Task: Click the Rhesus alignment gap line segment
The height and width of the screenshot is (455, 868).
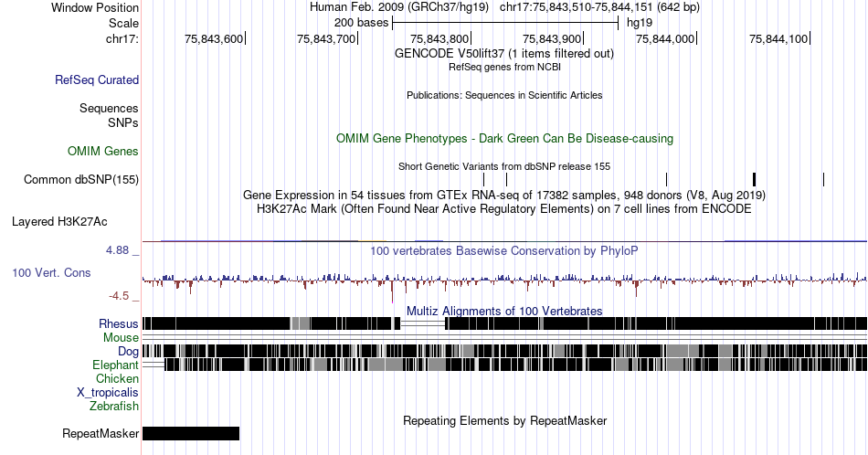Action: [x=423, y=323]
